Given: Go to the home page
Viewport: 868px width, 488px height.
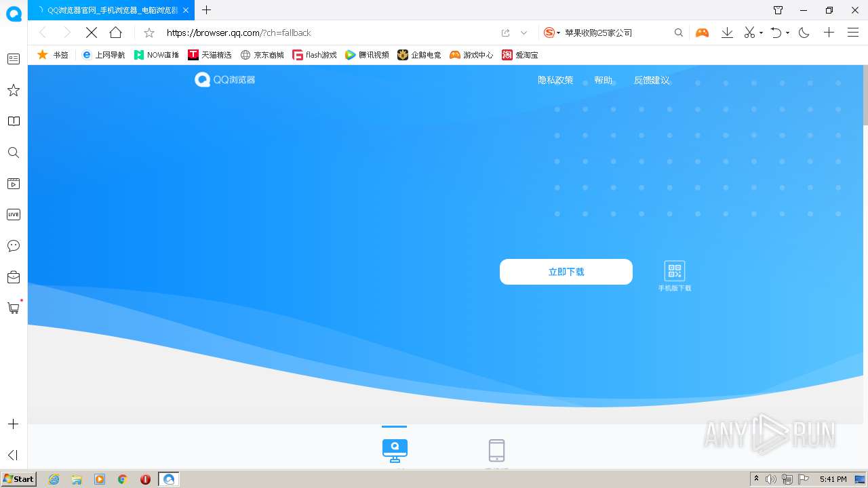Looking at the screenshot, I should pyautogui.click(x=116, y=33).
